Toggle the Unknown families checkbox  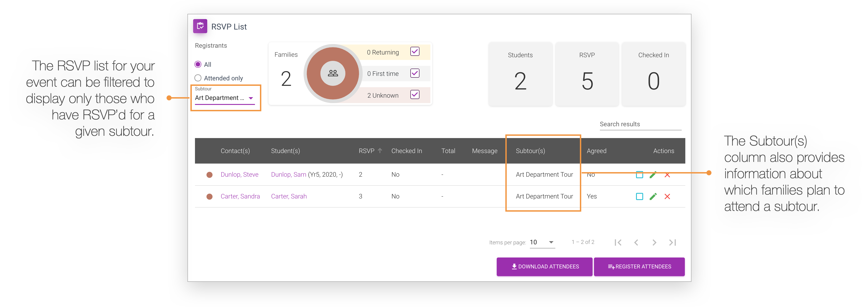click(x=415, y=95)
